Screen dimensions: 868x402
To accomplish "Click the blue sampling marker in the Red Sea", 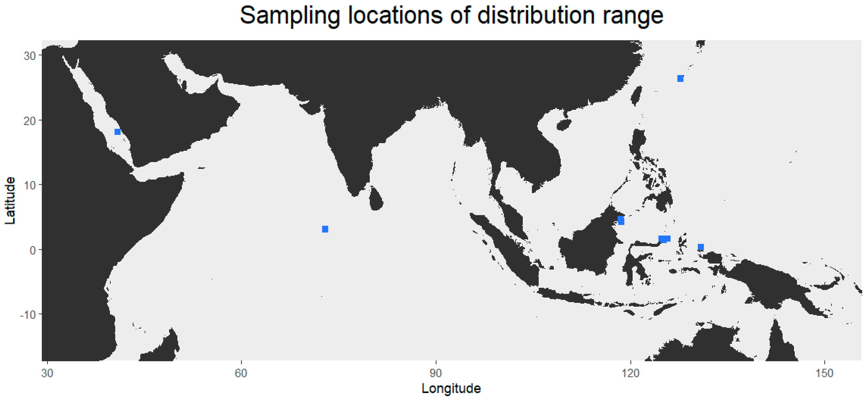I will [117, 132].
